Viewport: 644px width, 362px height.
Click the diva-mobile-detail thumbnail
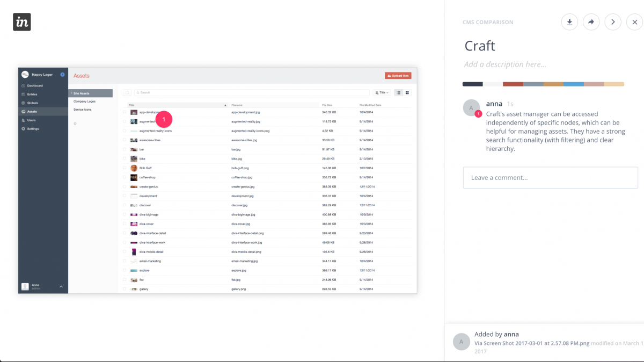pyautogui.click(x=134, y=252)
